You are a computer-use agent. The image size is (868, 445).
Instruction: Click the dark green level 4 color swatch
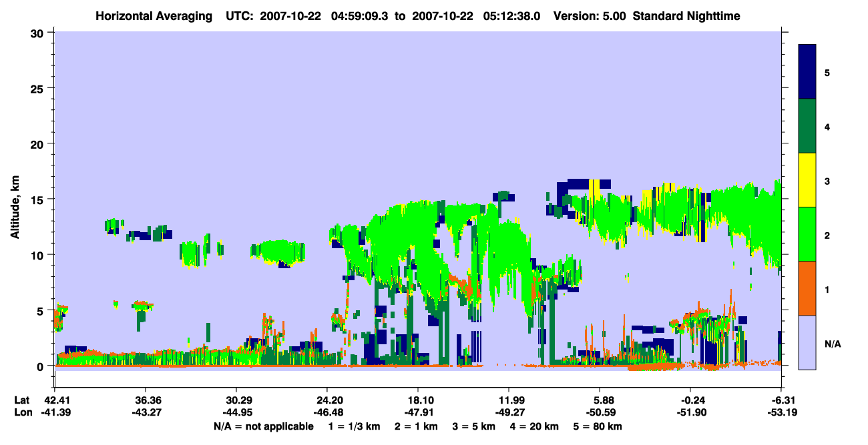[x=807, y=126]
